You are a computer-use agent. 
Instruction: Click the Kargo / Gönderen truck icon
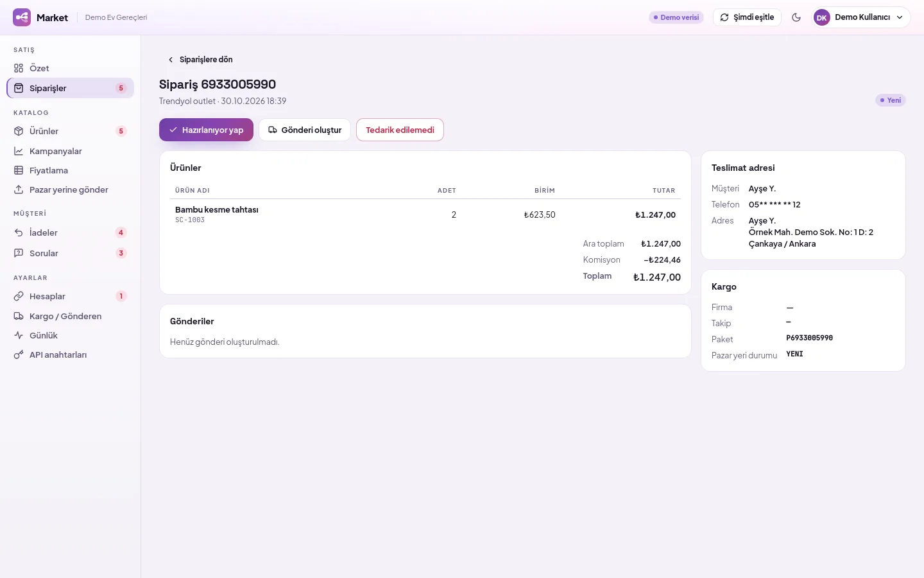coord(19,316)
